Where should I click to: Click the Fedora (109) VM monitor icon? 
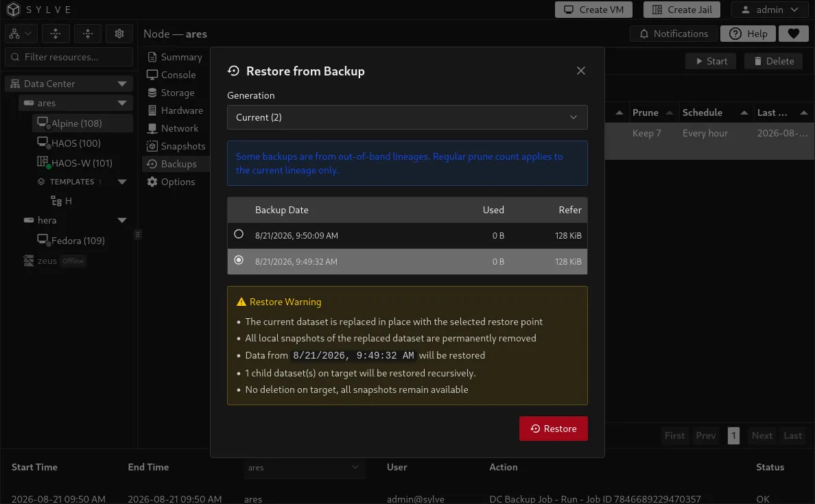[43, 239]
